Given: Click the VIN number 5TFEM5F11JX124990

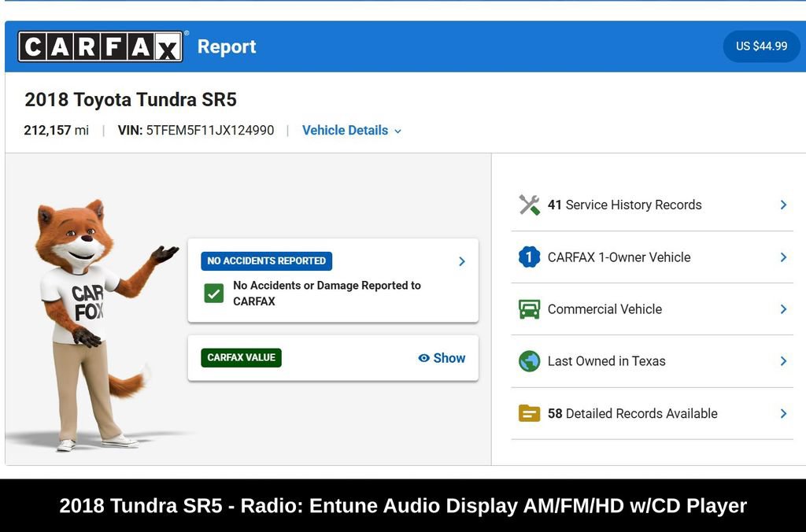Looking at the screenshot, I should [x=209, y=130].
